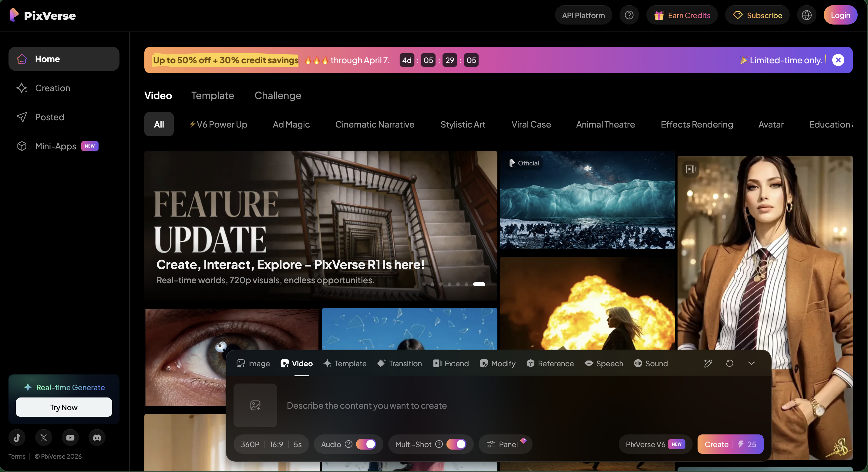Switch to the Template tab

213,96
